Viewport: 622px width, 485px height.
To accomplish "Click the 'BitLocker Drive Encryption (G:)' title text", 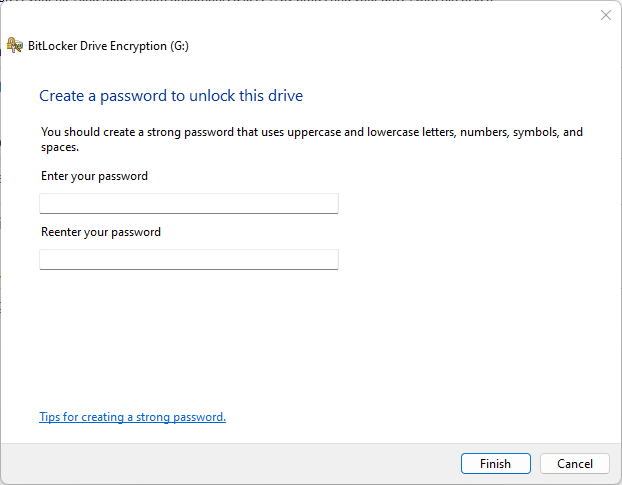I will coord(108,46).
